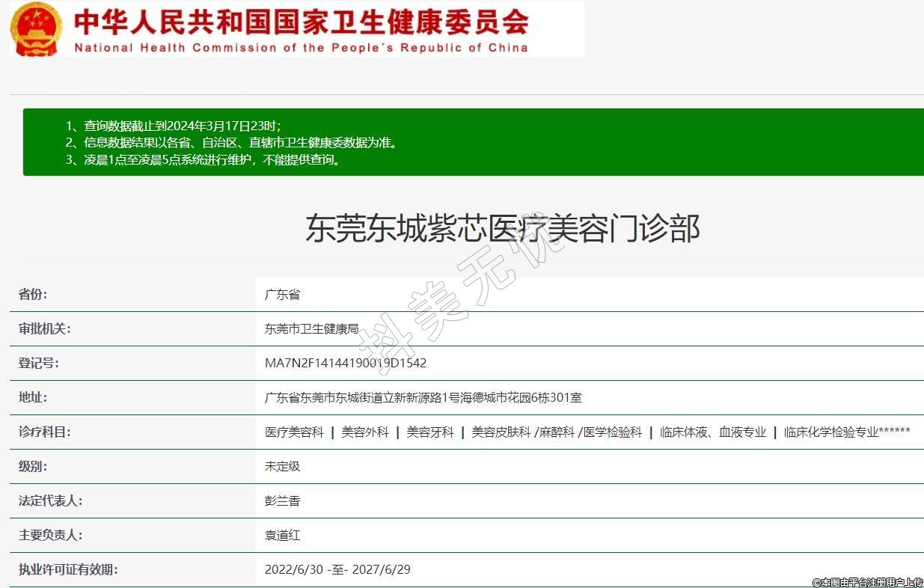Click the legal representative name 彭兰香

282,500
